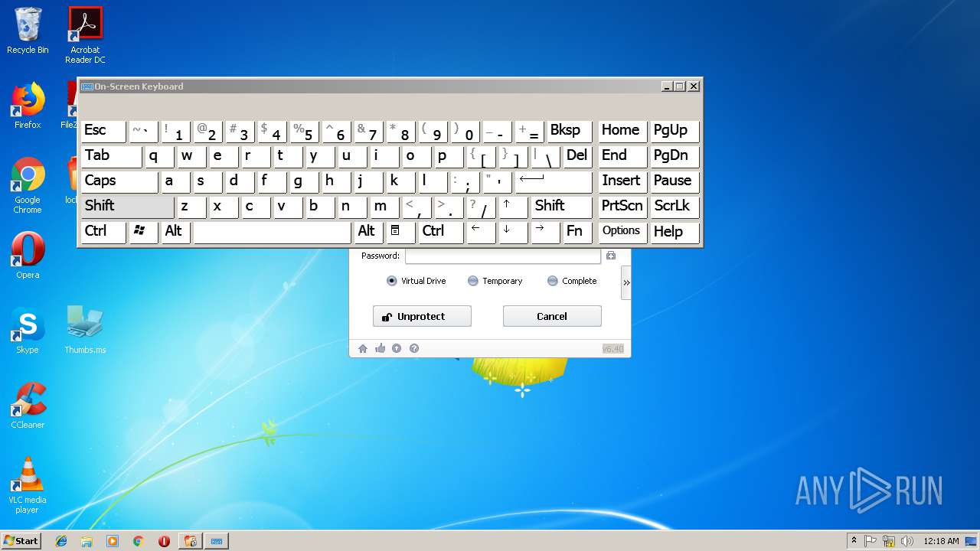Click the system clock showing 12:18 AM

point(941,541)
